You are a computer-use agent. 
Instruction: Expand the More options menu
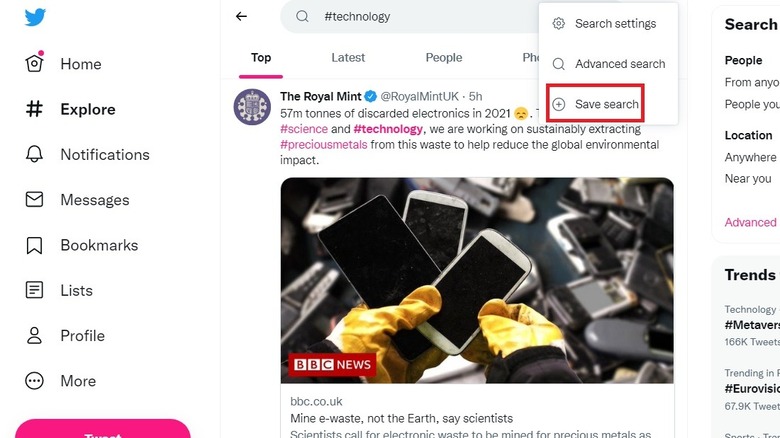(x=77, y=381)
